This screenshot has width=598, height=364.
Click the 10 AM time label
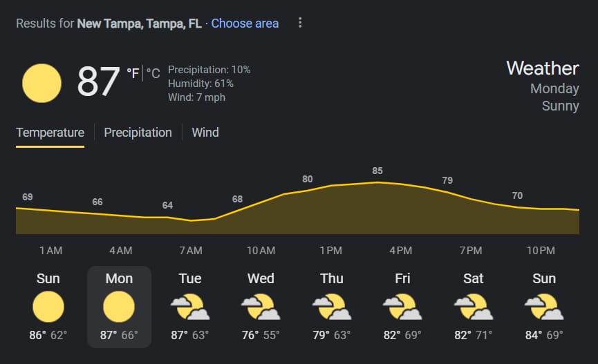(x=261, y=251)
